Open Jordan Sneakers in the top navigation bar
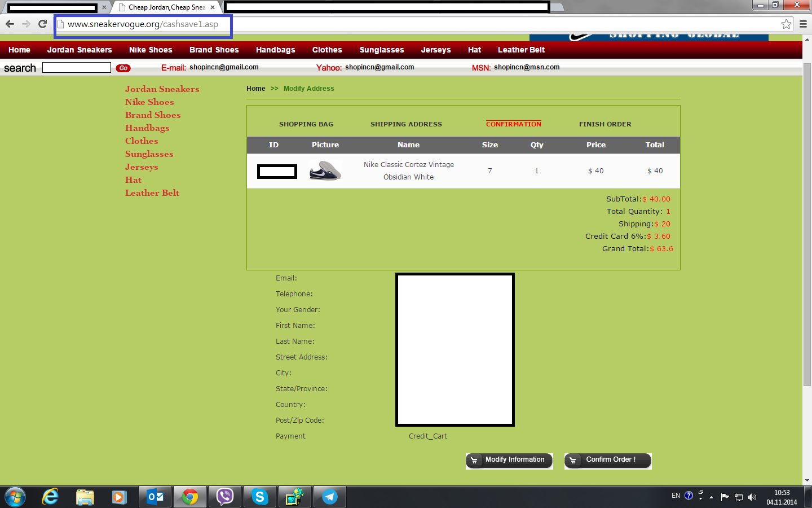 pos(80,50)
